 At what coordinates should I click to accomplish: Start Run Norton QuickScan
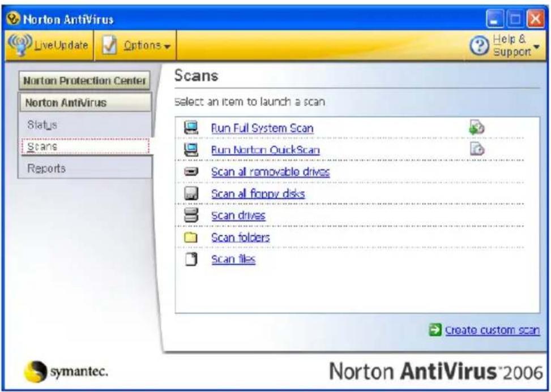(x=266, y=150)
